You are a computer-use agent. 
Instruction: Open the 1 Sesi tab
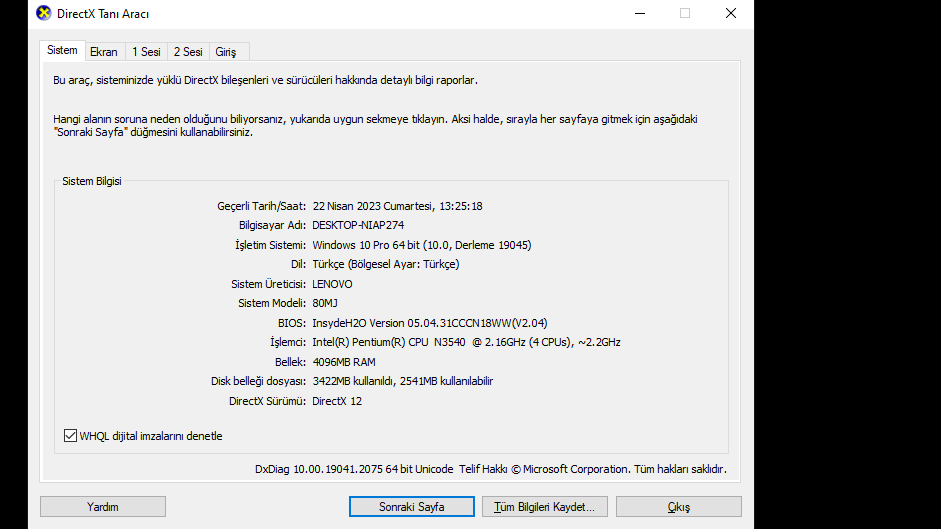(146, 52)
